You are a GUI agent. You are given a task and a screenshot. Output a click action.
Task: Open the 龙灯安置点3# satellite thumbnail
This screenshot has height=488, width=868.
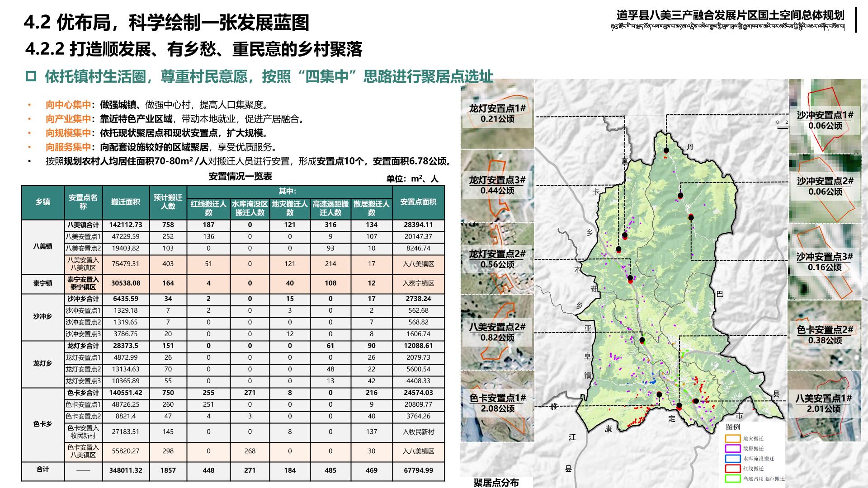tap(497, 186)
